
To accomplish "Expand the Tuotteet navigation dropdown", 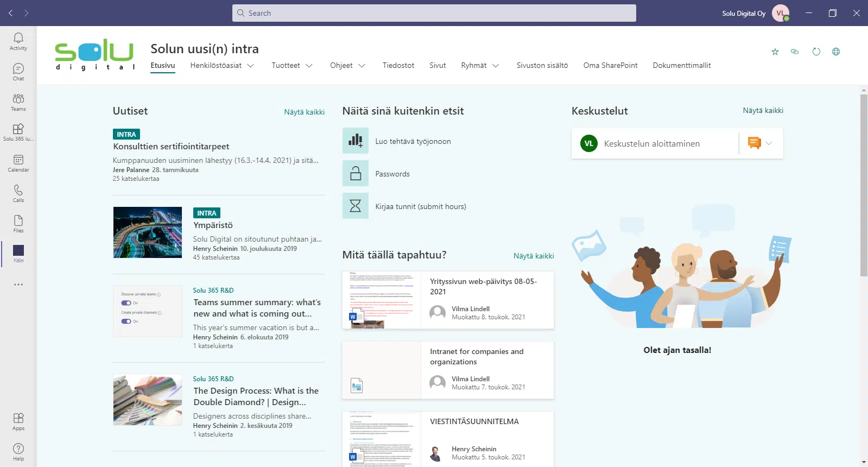I will tap(309, 66).
